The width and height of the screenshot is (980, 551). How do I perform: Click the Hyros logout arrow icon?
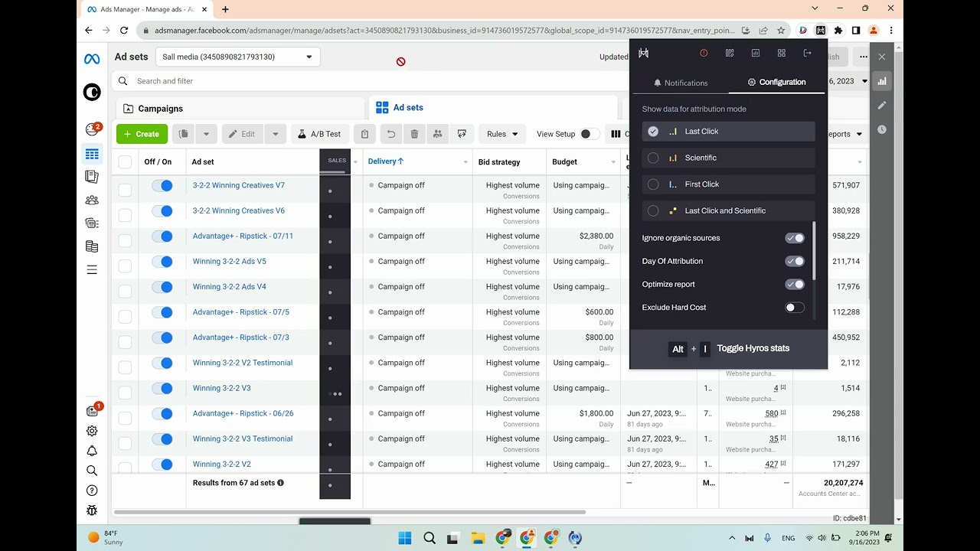[807, 53]
